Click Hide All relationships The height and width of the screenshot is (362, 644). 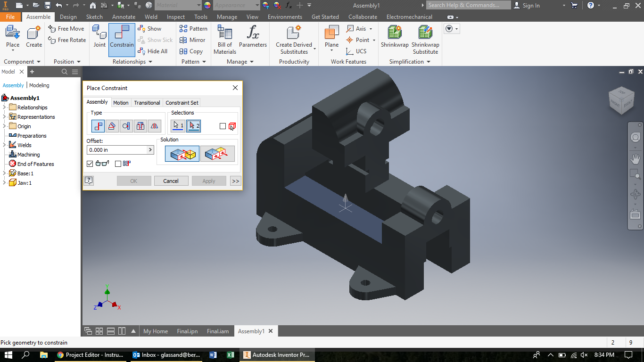[152, 51]
